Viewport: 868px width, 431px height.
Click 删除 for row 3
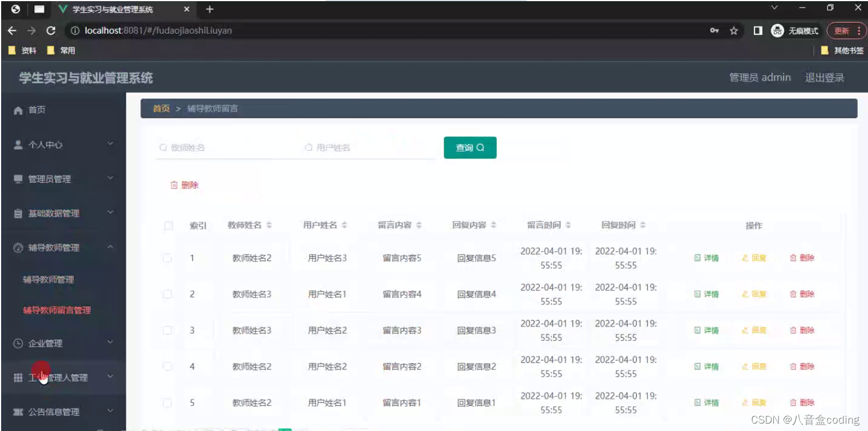coord(802,330)
